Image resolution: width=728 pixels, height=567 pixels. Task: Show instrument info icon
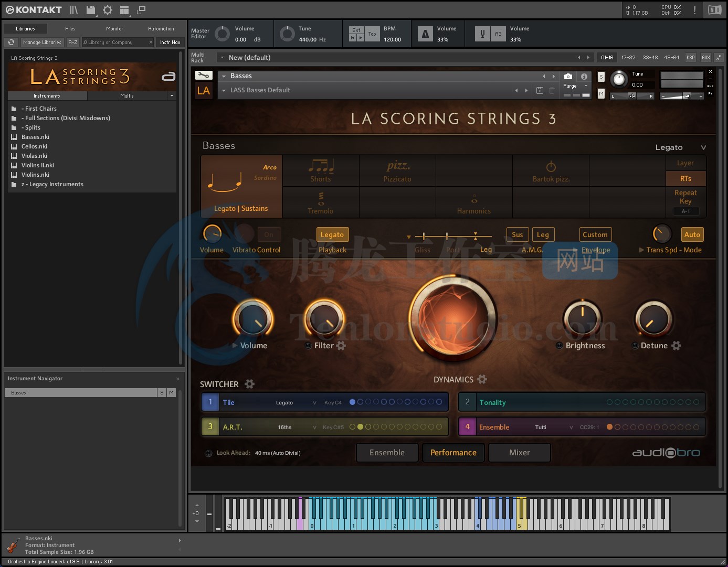[584, 77]
